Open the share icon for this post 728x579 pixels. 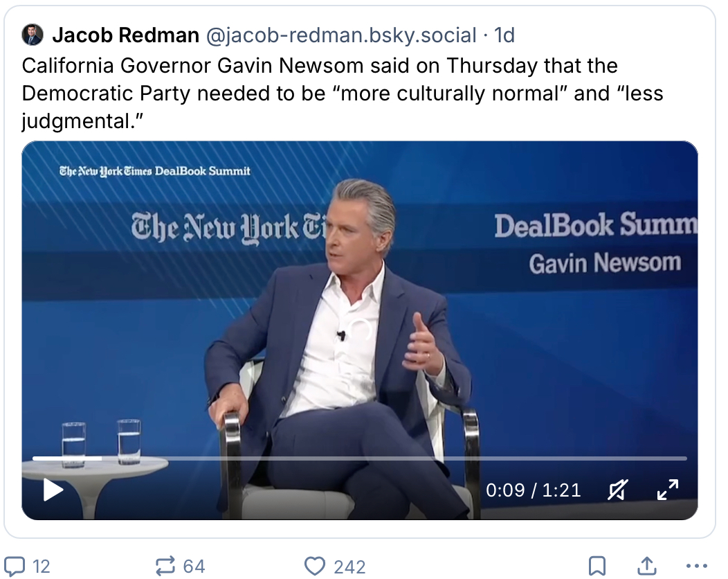tap(647, 567)
